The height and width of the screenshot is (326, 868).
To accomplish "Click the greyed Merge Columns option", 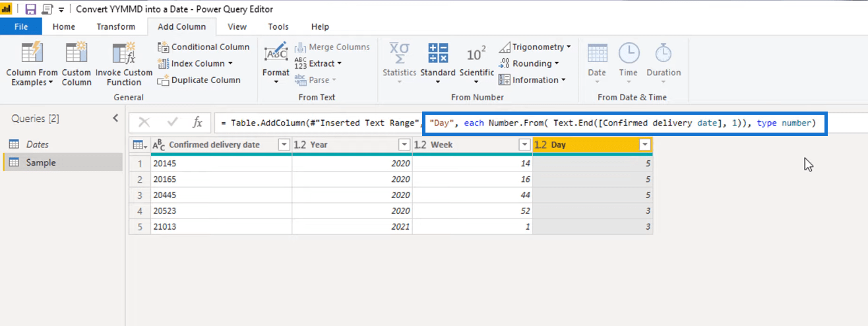I will tap(332, 47).
